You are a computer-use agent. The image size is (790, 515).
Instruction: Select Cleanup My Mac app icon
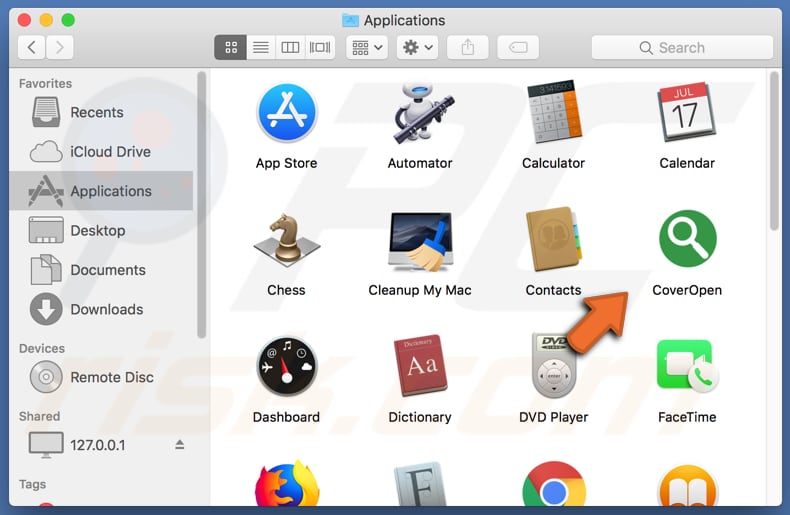pyautogui.click(x=421, y=241)
